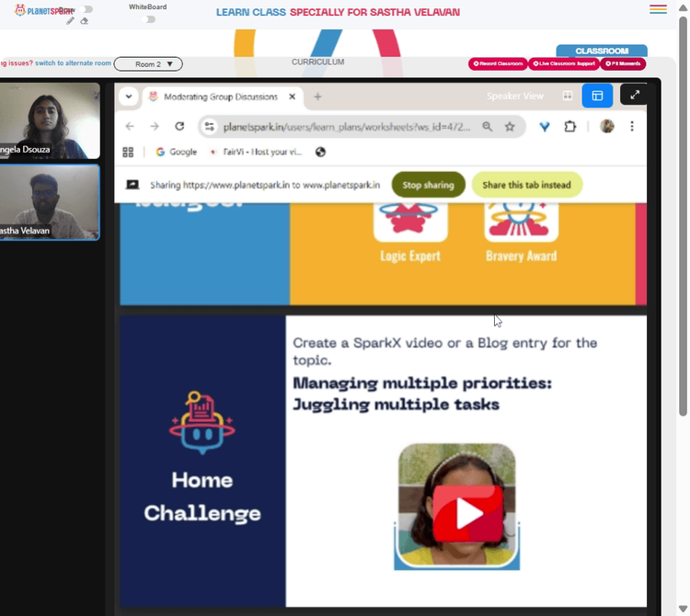
Task: Click Stop sharing
Action: click(x=428, y=185)
